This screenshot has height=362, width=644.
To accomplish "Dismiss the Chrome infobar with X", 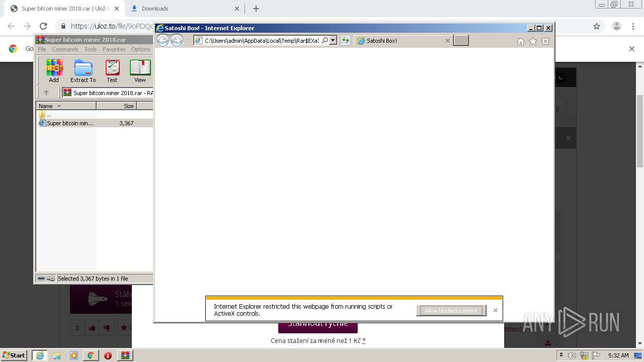I will click(632, 49).
